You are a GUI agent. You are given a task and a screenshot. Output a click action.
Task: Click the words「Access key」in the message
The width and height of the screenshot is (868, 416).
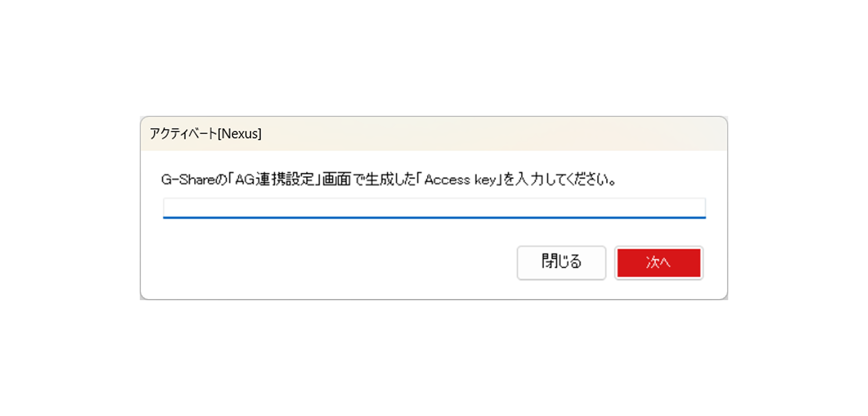coord(460,179)
